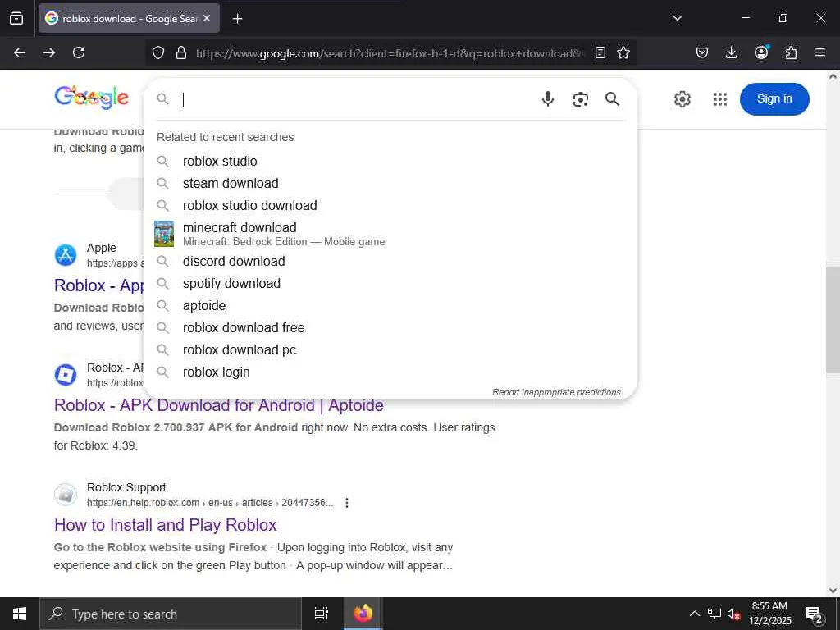Open the Windows Start menu
The height and width of the screenshot is (630, 840).
20,614
